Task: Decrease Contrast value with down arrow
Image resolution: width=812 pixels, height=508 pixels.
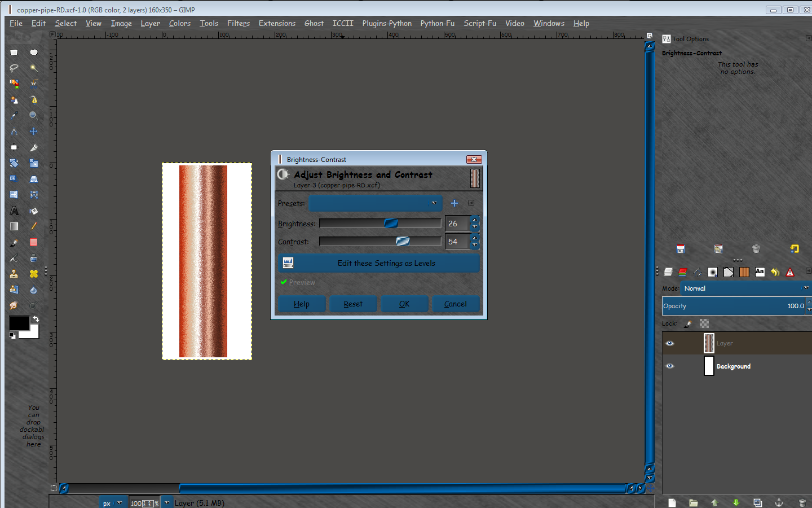Action: coord(475,246)
